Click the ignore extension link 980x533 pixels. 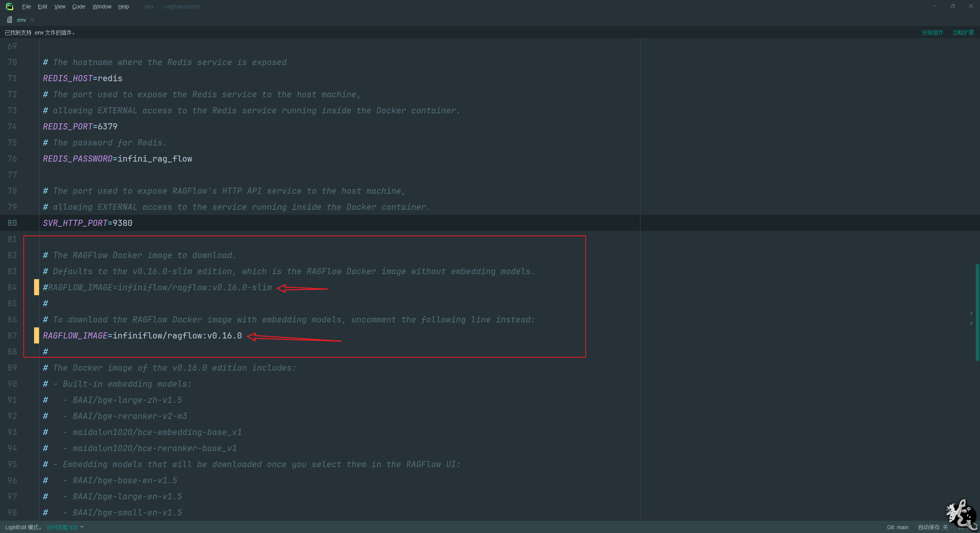point(963,33)
